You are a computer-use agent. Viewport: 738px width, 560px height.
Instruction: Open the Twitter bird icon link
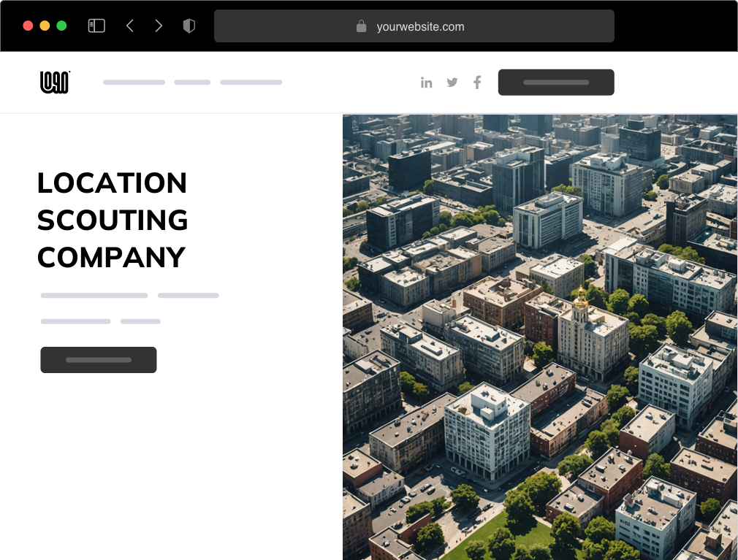point(452,83)
